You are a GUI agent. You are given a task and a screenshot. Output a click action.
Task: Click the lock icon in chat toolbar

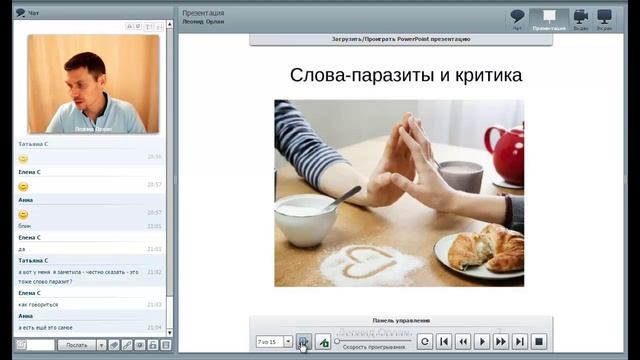coord(153,345)
